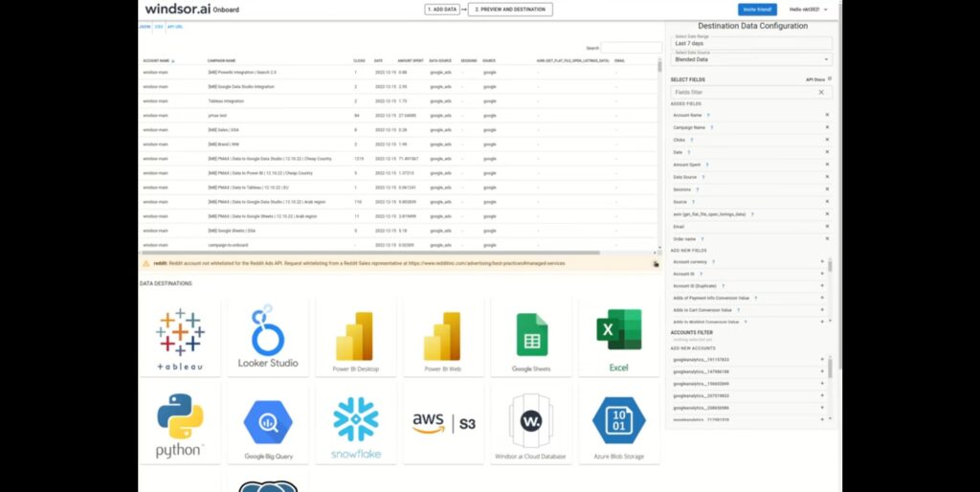Open Blended Data source dropdown

coord(751,58)
